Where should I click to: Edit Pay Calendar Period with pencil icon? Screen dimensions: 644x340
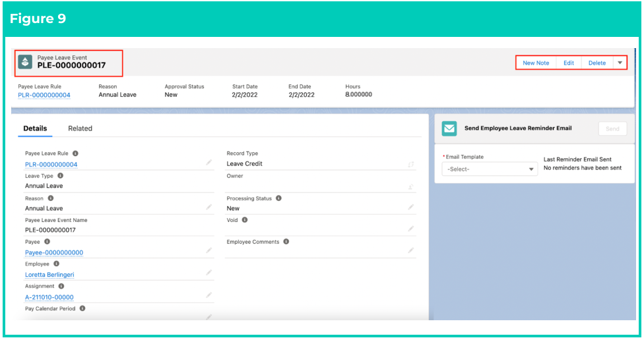(x=209, y=317)
